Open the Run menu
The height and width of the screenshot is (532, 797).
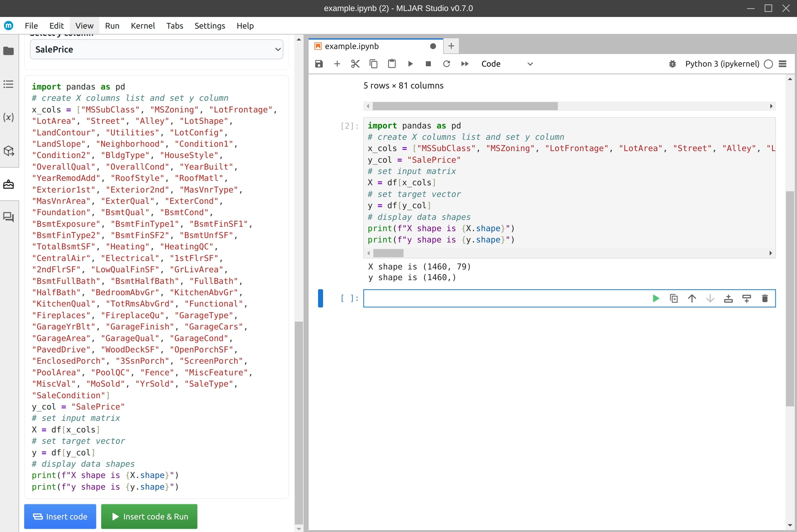tap(112, 26)
